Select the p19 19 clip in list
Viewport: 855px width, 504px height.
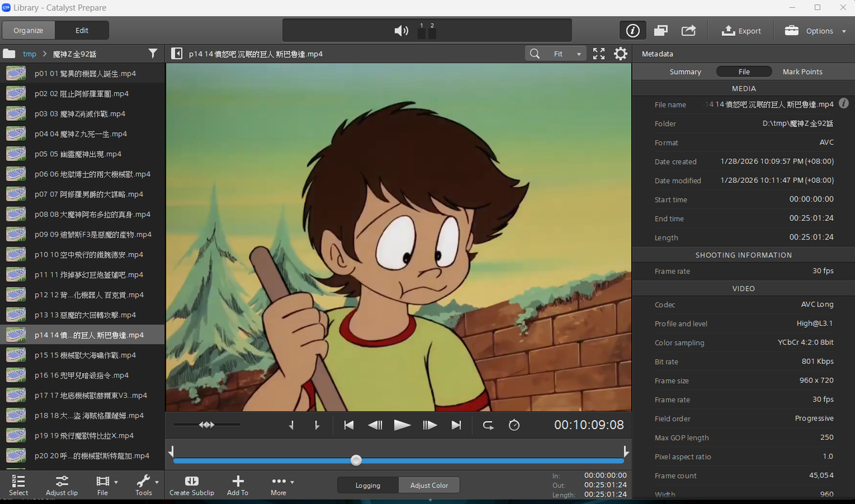tap(82, 435)
